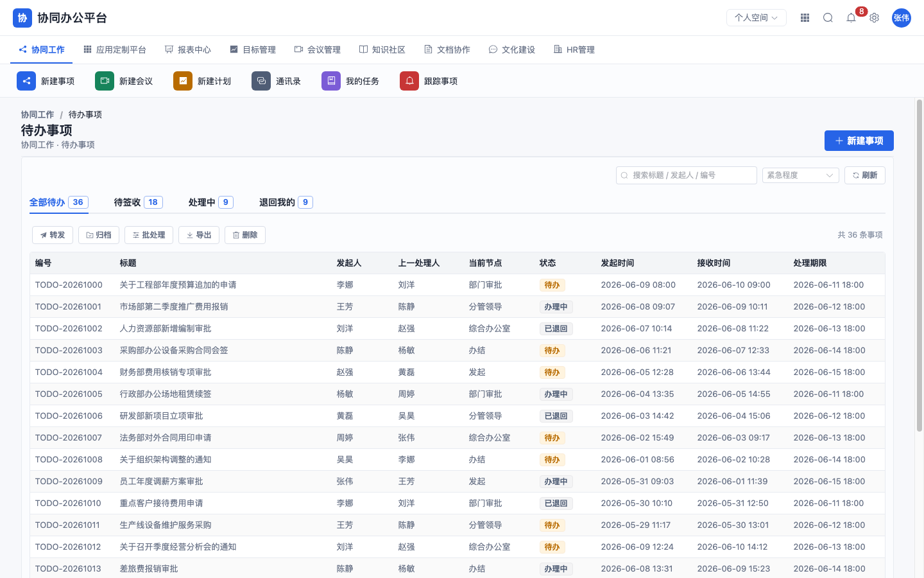Click the orange 新建计划 shortcut icon
924x578 pixels.
(183, 81)
